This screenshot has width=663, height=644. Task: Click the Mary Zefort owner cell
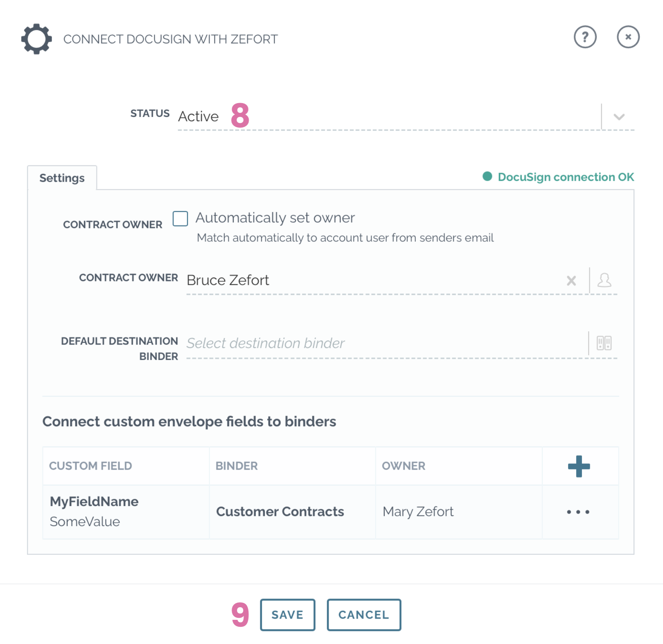point(459,512)
